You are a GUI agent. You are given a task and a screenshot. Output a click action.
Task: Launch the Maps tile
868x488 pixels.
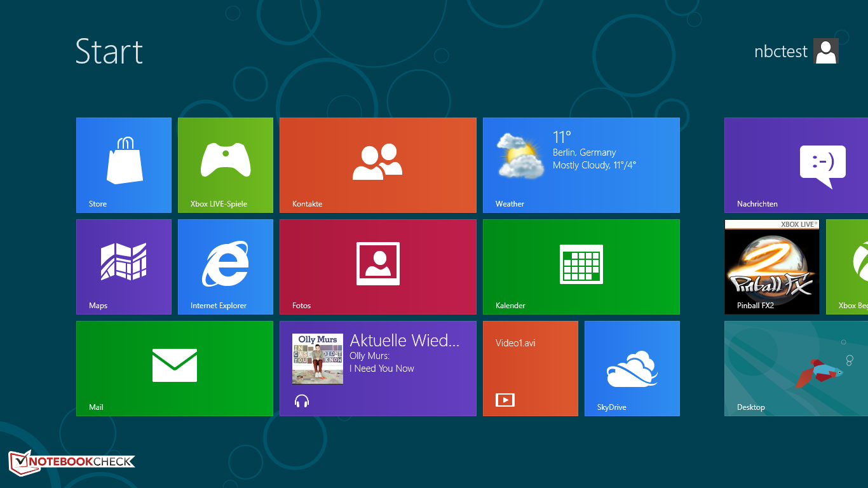pos(124,267)
